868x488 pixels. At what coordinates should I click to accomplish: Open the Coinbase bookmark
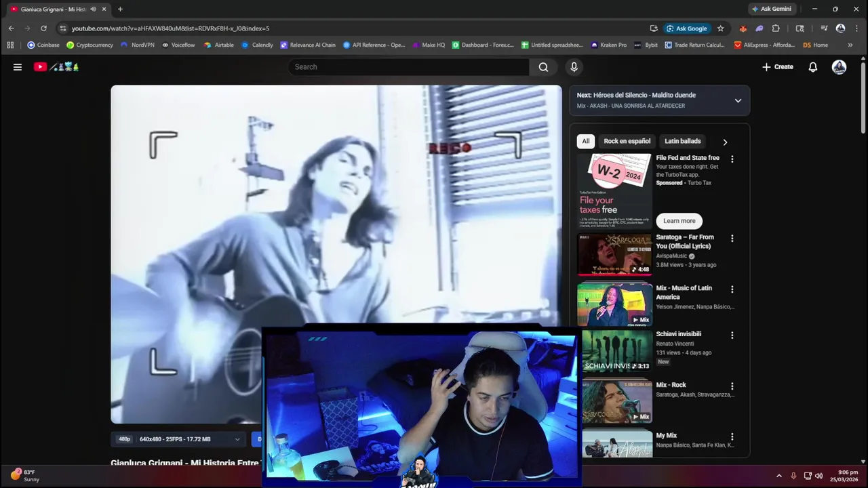[43, 45]
